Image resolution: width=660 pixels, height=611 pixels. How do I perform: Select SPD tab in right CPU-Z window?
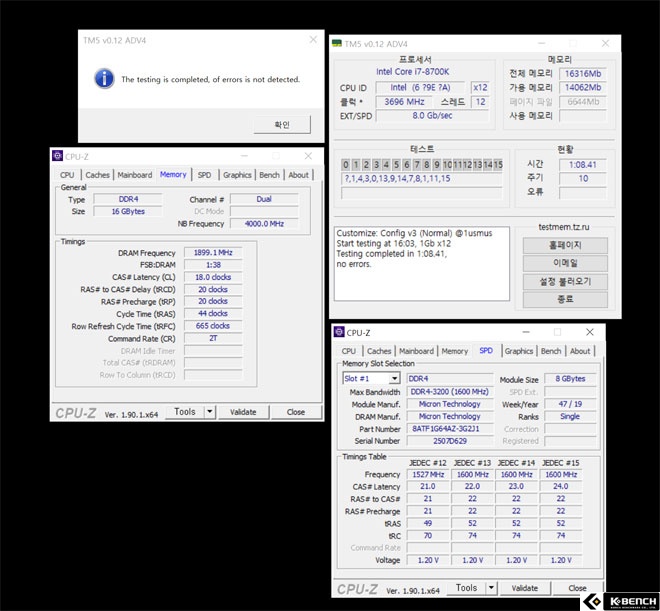(x=486, y=350)
